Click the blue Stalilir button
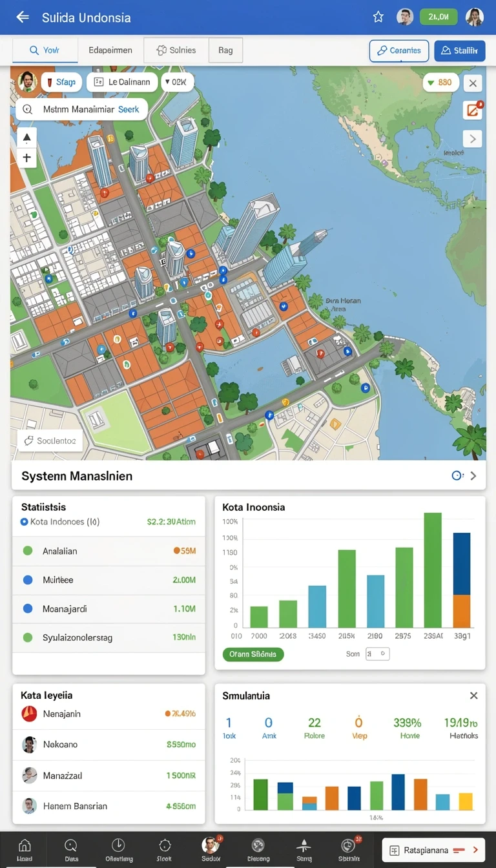This screenshot has height=868, width=496. [x=460, y=50]
